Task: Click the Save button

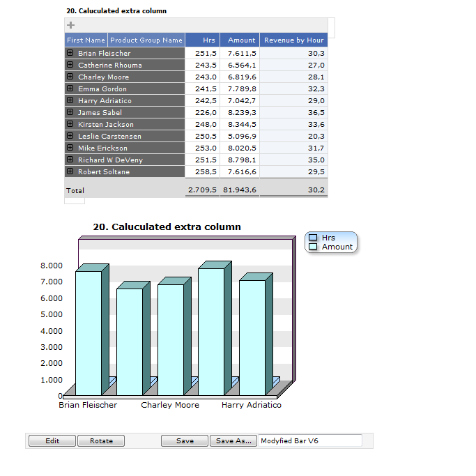Action: click(x=185, y=441)
